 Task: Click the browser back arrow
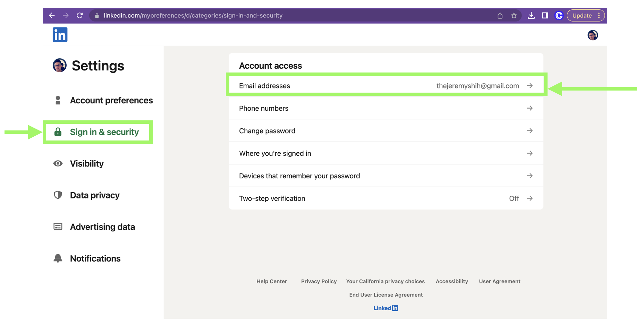52,16
